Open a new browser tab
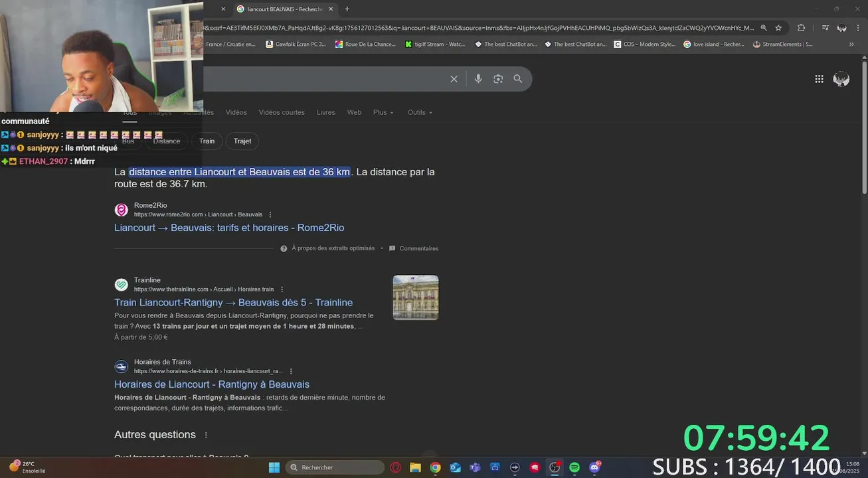The width and height of the screenshot is (868, 478). coord(347,9)
